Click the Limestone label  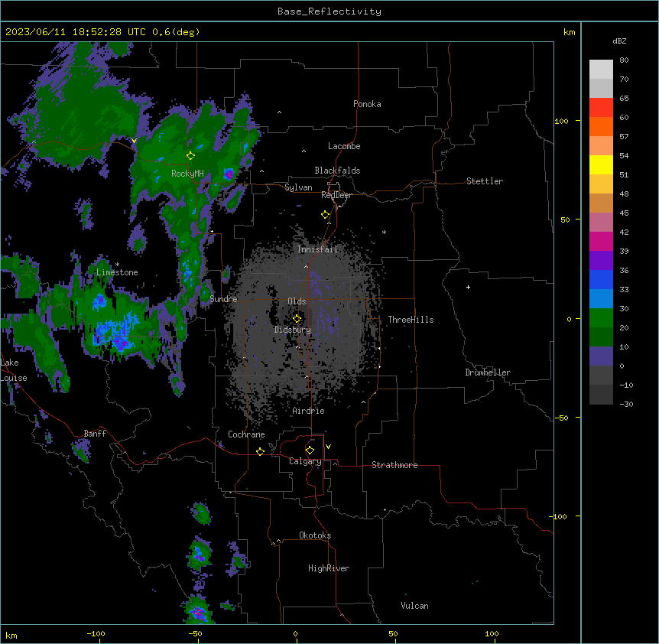[x=117, y=272]
